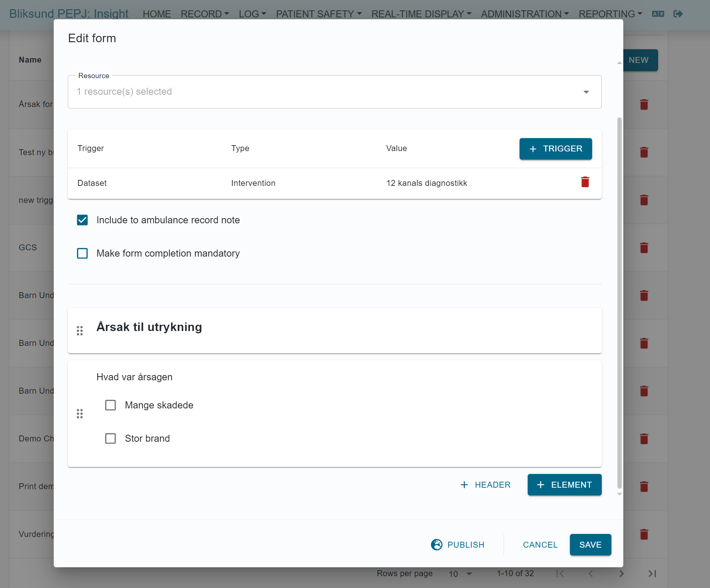Select the Årsak til utrykning header text
Image resolution: width=710 pixels, height=588 pixels.
149,327
